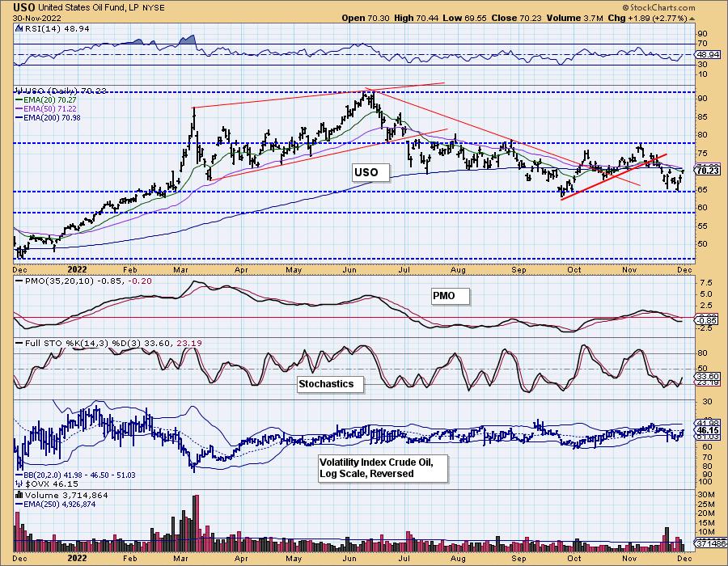
Task: Click the 3714864 volume tag on right axis
Action: click(710, 543)
